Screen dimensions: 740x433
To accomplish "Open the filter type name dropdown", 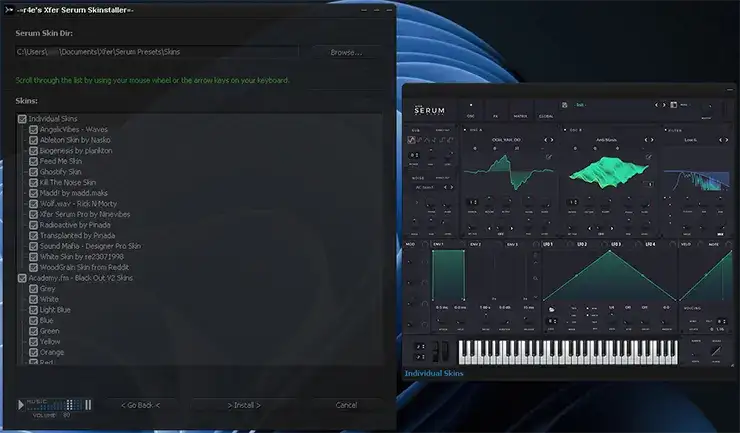I will 690,140.
